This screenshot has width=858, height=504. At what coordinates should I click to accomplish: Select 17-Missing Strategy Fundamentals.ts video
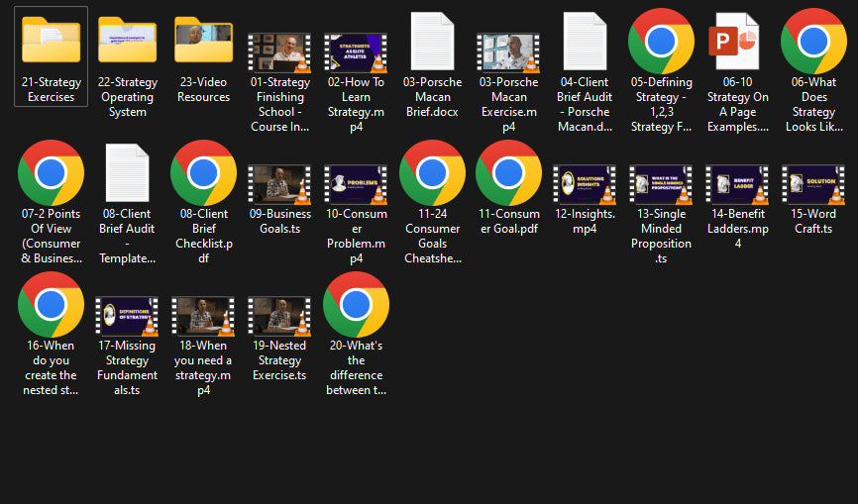(127, 317)
